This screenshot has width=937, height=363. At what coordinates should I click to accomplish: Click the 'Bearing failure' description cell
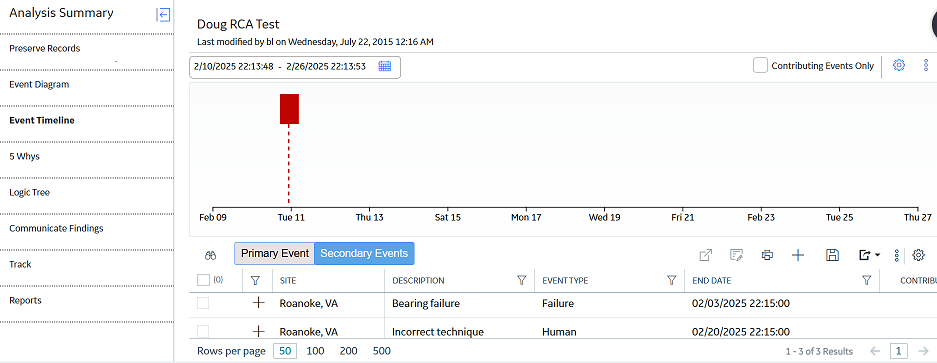(x=425, y=303)
